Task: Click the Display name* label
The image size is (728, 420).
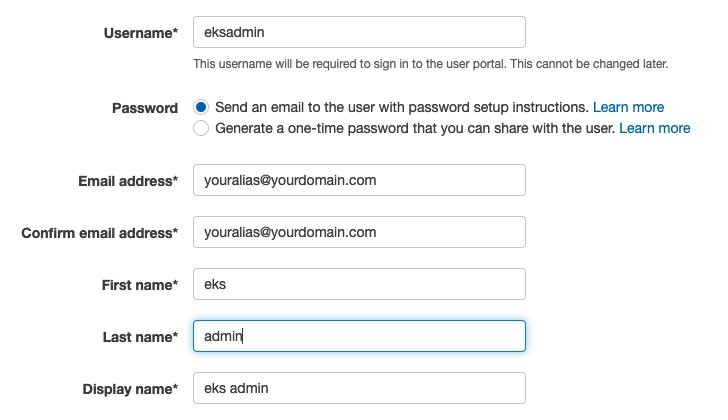Action: [x=130, y=389]
